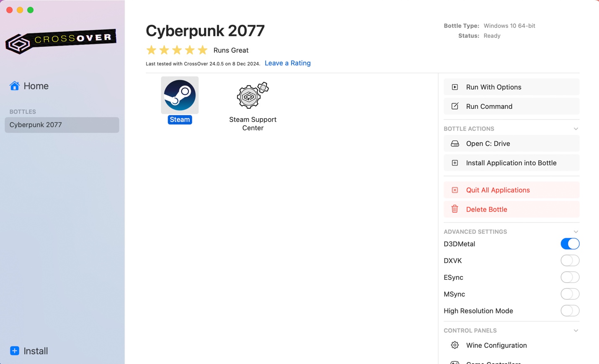Click the Delete Bottle trash icon
The height and width of the screenshot is (364, 599).
[x=455, y=209]
